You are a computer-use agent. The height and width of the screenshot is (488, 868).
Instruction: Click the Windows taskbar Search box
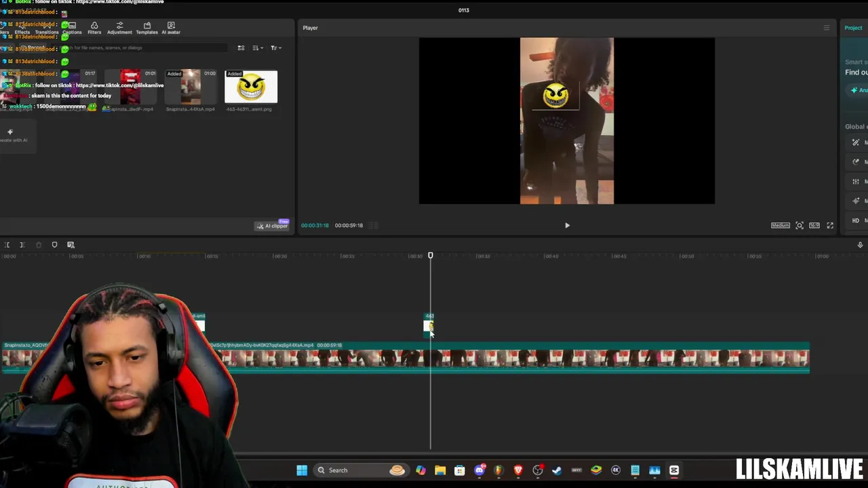pyautogui.click(x=361, y=470)
